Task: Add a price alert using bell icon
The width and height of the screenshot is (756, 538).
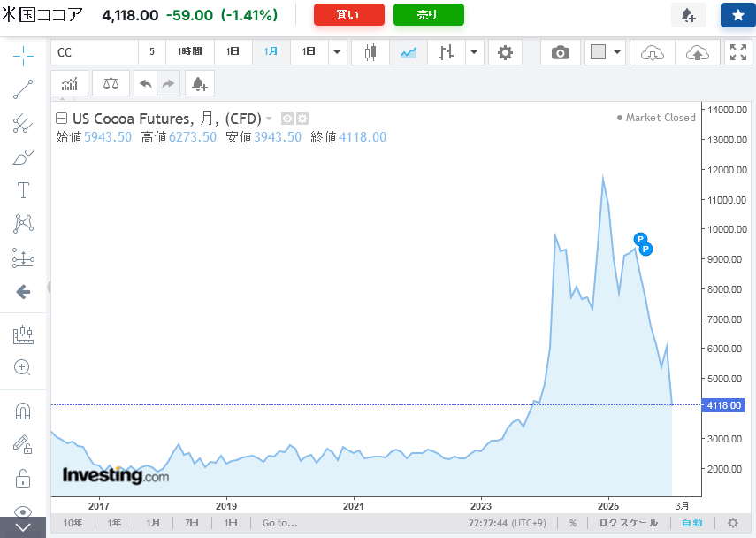Action: point(199,84)
